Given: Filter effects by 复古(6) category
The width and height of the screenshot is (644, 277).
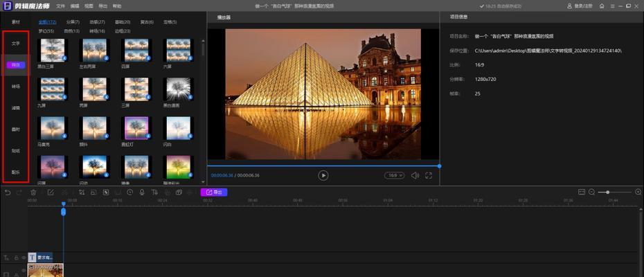Looking at the screenshot, I should click(x=147, y=21).
